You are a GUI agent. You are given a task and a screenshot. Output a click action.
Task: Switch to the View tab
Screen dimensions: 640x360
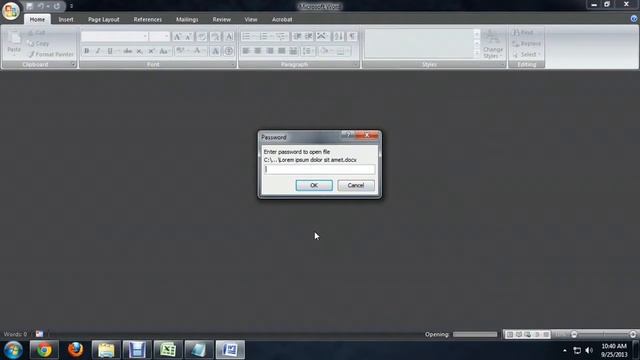(x=251, y=19)
